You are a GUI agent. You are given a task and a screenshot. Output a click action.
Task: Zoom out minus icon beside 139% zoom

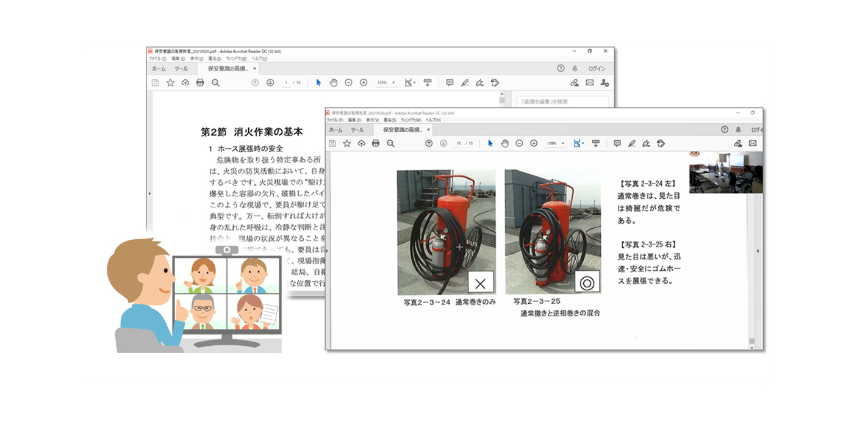click(519, 143)
